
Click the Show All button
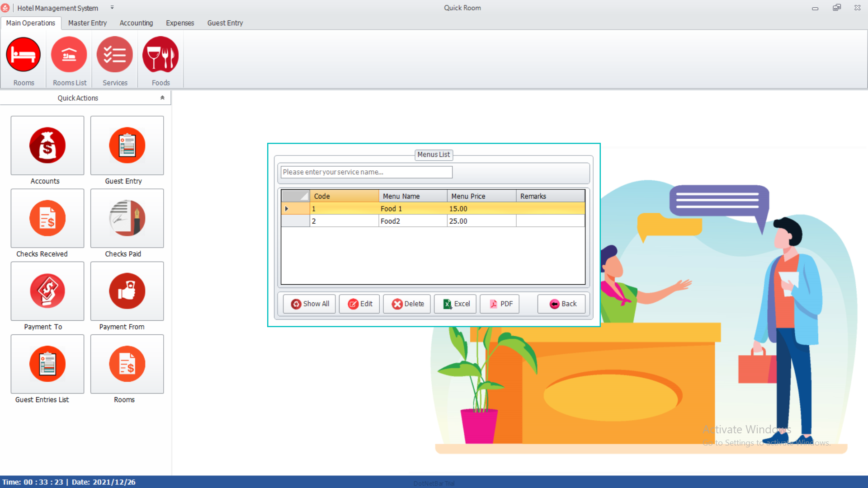(x=310, y=304)
